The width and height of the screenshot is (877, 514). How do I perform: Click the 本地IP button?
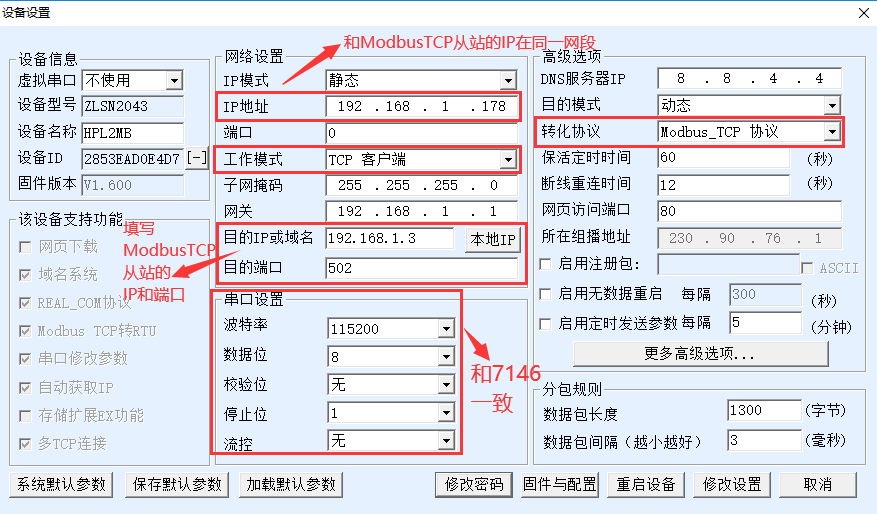click(492, 238)
